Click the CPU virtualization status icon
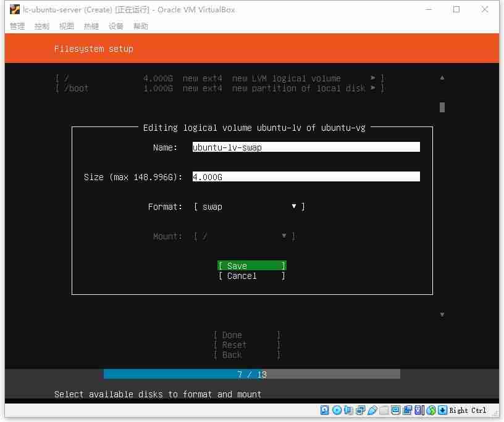This screenshot has width=504, height=422. pyautogui.click(x=419, y=410)
